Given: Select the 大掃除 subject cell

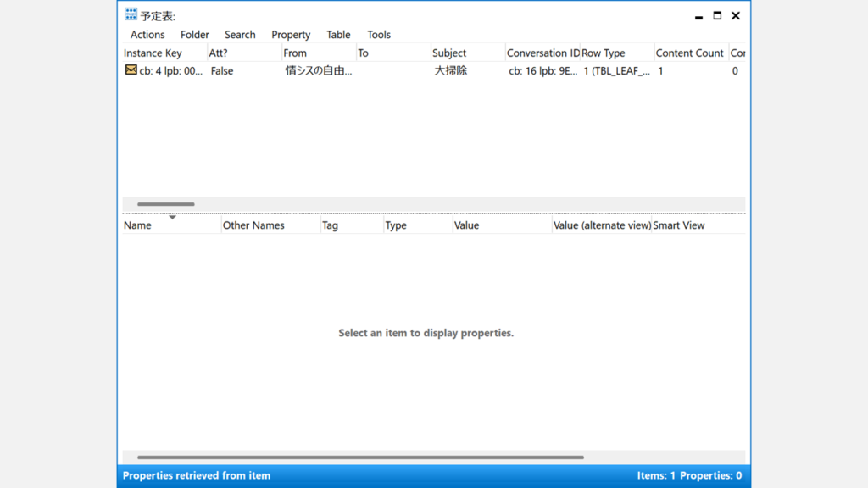Looking at the screenshot, I should click(451, 71).
